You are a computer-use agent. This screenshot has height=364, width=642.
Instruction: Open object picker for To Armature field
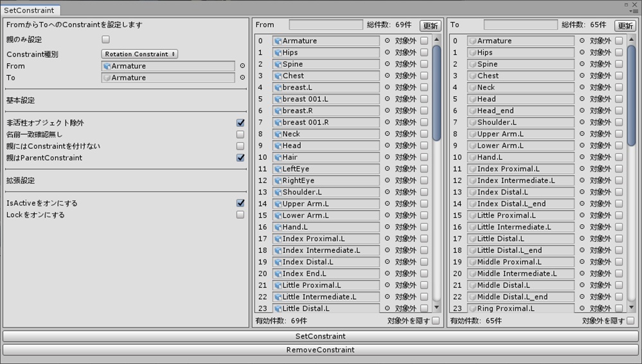pos(242,77)
